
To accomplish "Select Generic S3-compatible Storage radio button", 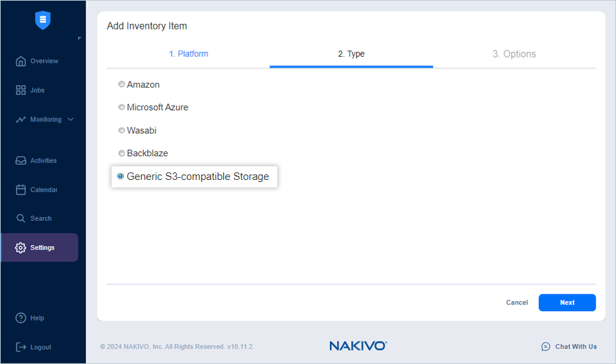I will click(120, 177).
